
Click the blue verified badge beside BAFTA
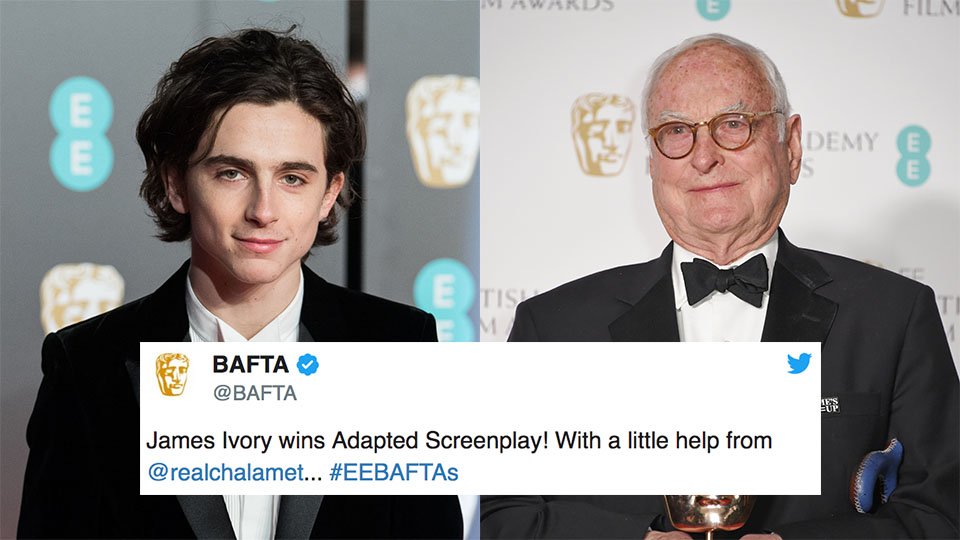click(307, 365)
